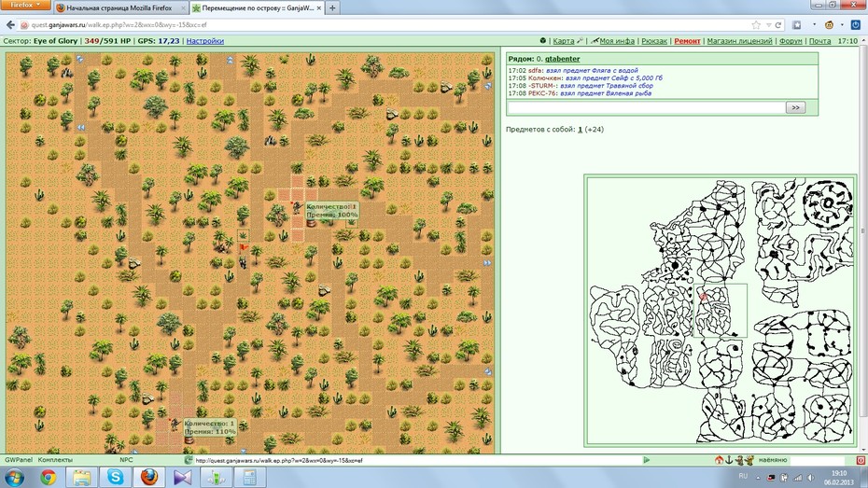Image resolution: width=868 pixels, height=488 pixels.
Task: Click the volume icon in the system tray
Action: coord(810,477)
